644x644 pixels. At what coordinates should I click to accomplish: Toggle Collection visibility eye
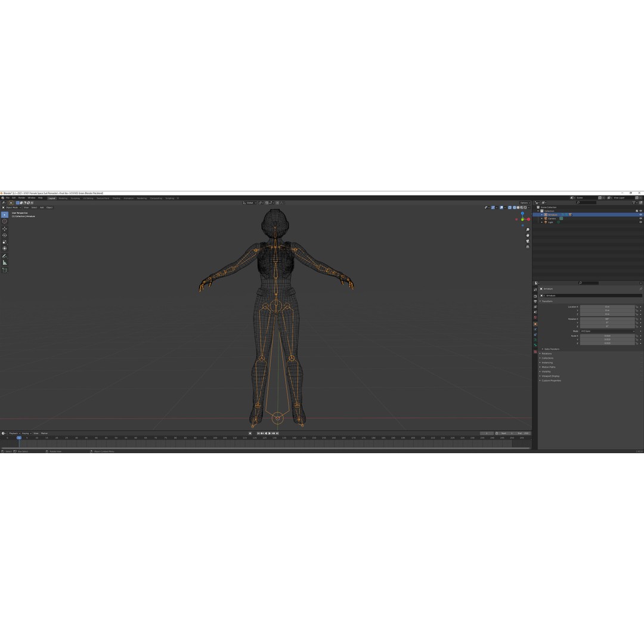coord(640,210)
